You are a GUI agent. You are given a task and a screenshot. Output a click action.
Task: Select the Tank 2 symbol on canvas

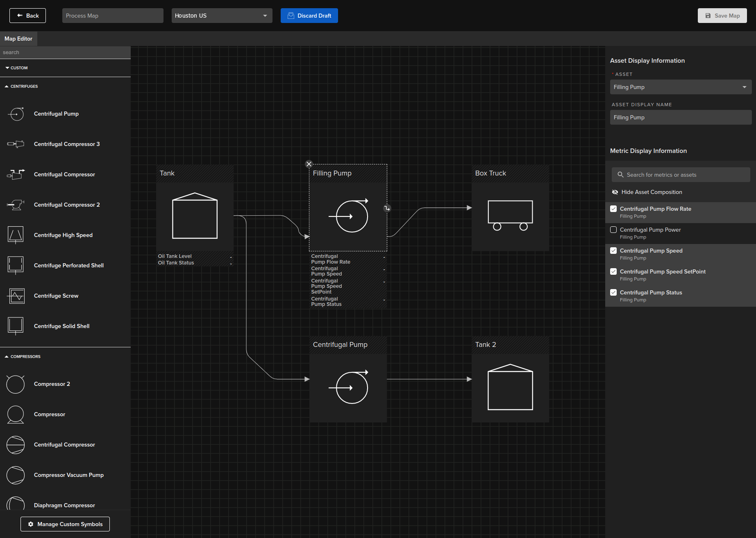(510, 388)
